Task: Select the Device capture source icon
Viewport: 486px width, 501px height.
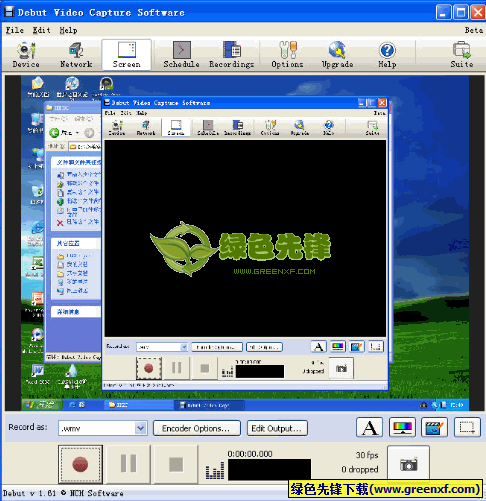Action: point(26,55)
